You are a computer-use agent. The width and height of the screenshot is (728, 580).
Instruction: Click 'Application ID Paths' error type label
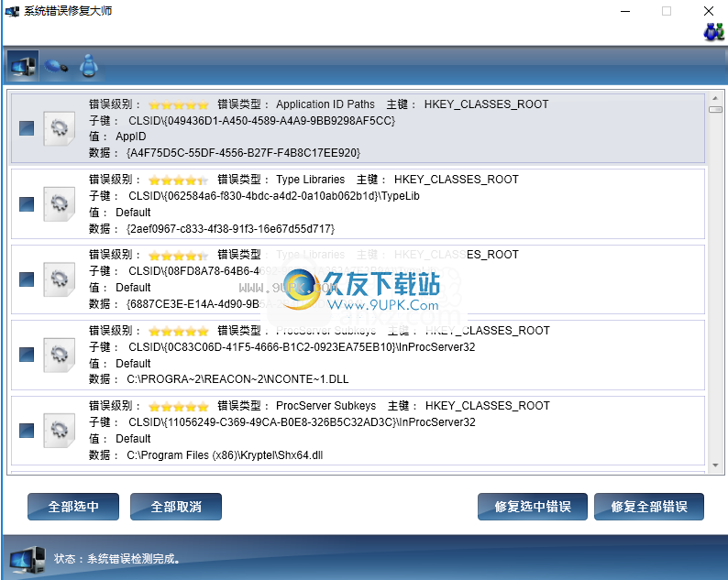pyautogui.click(x=325, y=104)
